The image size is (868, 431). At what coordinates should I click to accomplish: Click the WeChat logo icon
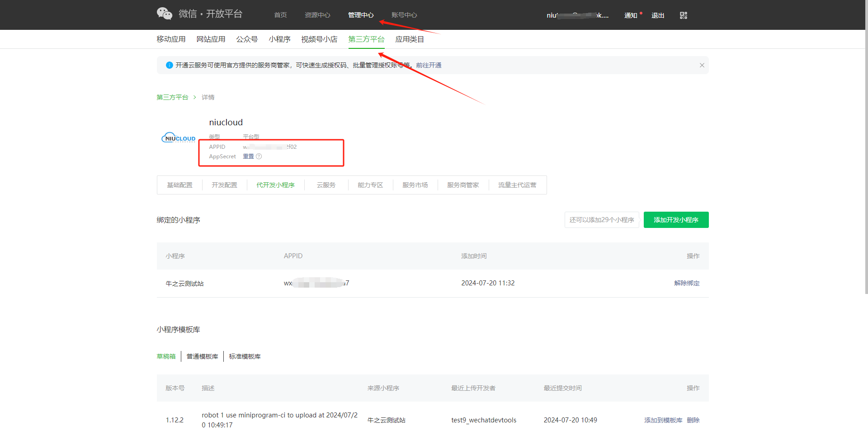click(x=165, y=14)
